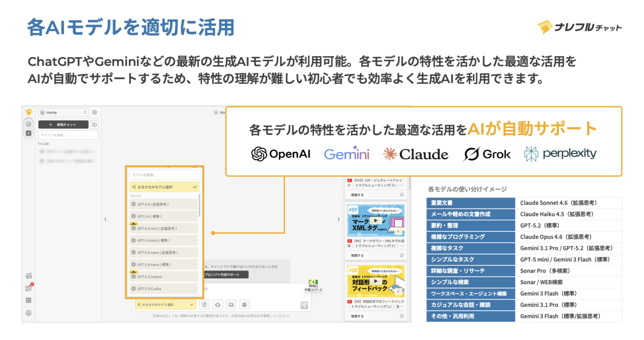Choose GPT-5.4 (拡張思考) model

164,204
